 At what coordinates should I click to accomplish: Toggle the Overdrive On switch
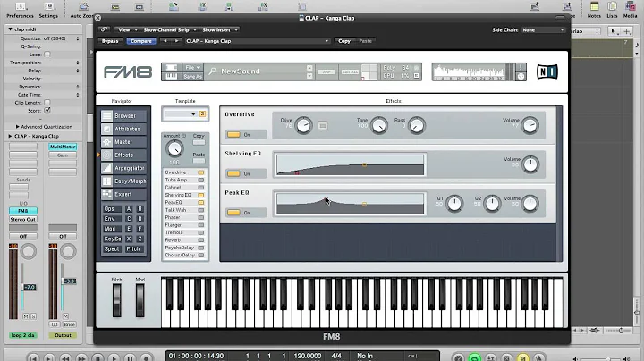(x=233, y=135)
